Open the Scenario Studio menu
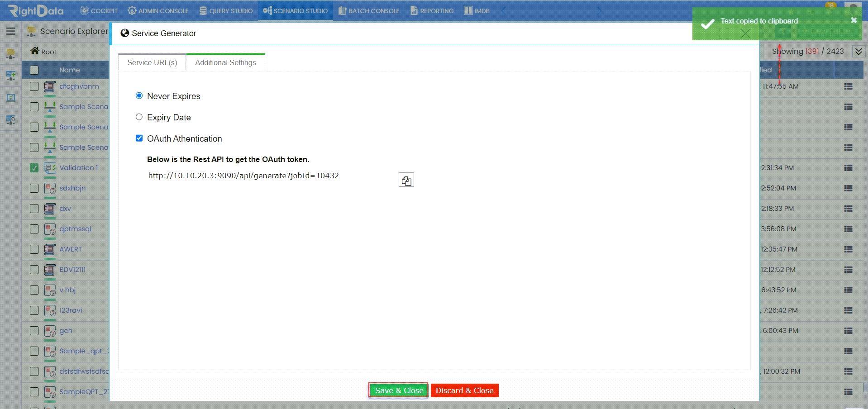868x409 pixels. point(295,10)
